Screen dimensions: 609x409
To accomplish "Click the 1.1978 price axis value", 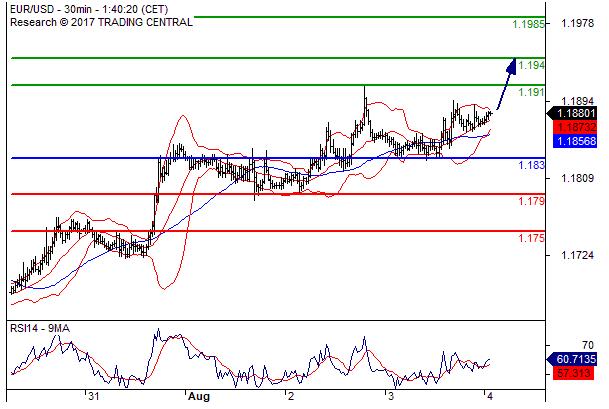I will (x=577, y=23).
